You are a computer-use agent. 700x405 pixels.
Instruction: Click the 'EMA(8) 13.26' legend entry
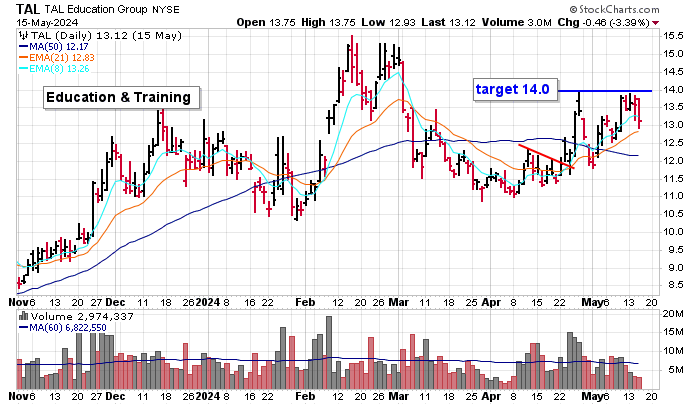[x=54, y=69]
